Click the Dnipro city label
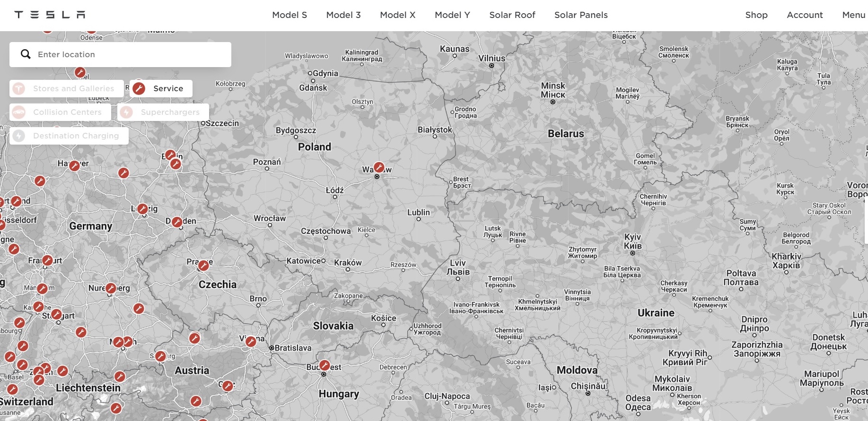Screen dimensions: 868x421 point(754,324)
